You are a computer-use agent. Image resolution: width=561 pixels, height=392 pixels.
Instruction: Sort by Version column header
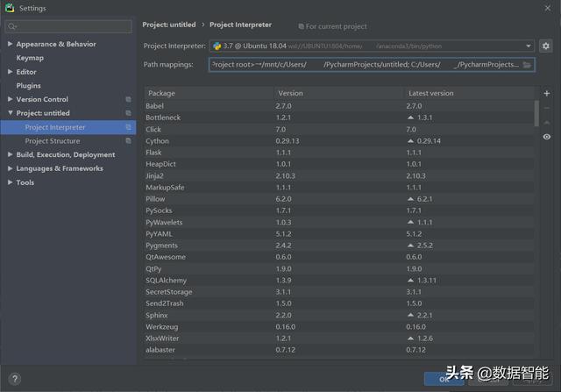[x=339, y=93]
